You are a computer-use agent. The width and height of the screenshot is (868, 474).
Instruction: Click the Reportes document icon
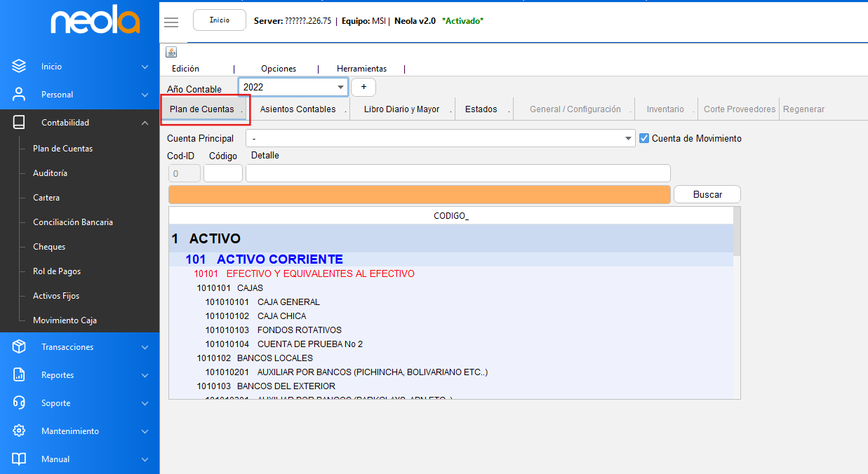coord(19,375)
